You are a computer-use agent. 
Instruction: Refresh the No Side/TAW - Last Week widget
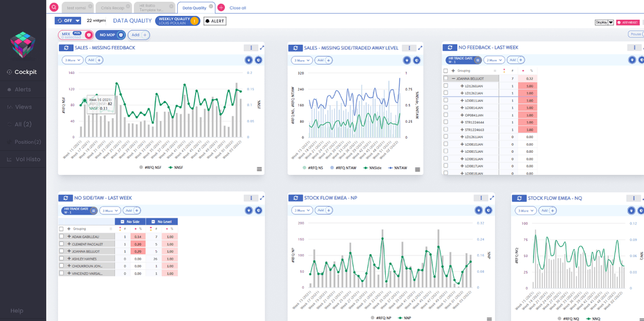click(x=66, y=197)
